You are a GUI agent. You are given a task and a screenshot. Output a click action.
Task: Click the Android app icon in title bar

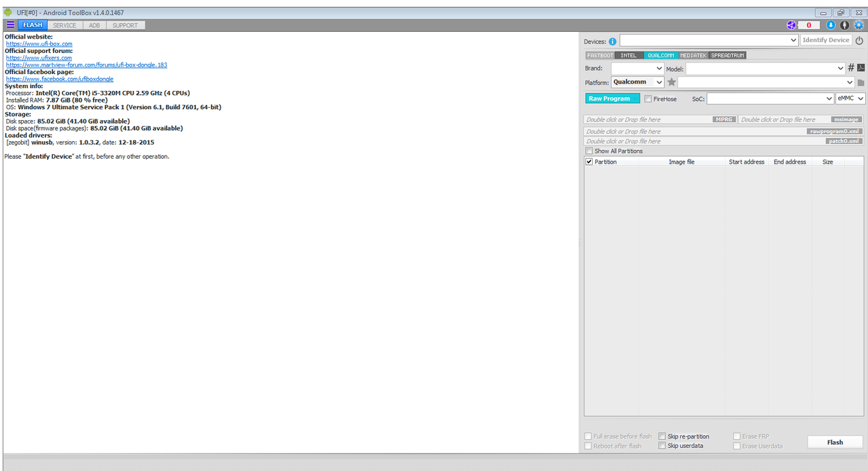[x=8, y=12]
